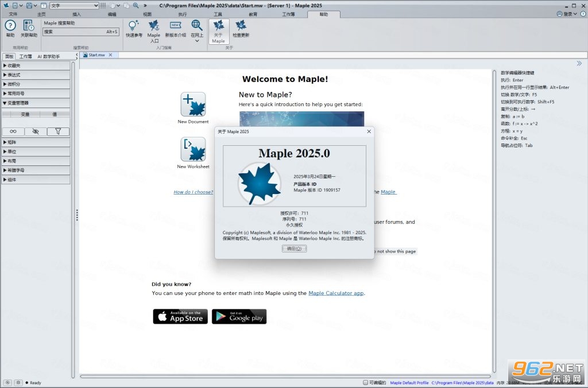Switch to the 执行 ribbon tab
This screenshot has height=388, width=588.
point(182,14)
